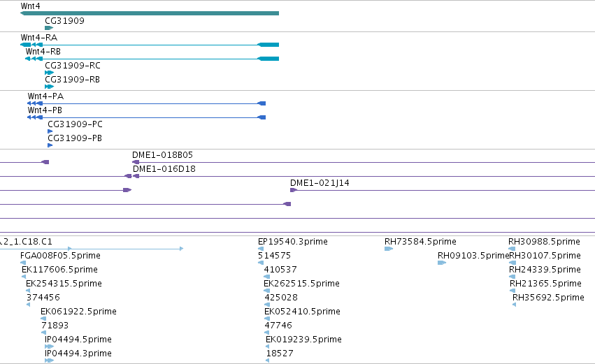Open the Wnt4-RB transcript label

point(43,52)
